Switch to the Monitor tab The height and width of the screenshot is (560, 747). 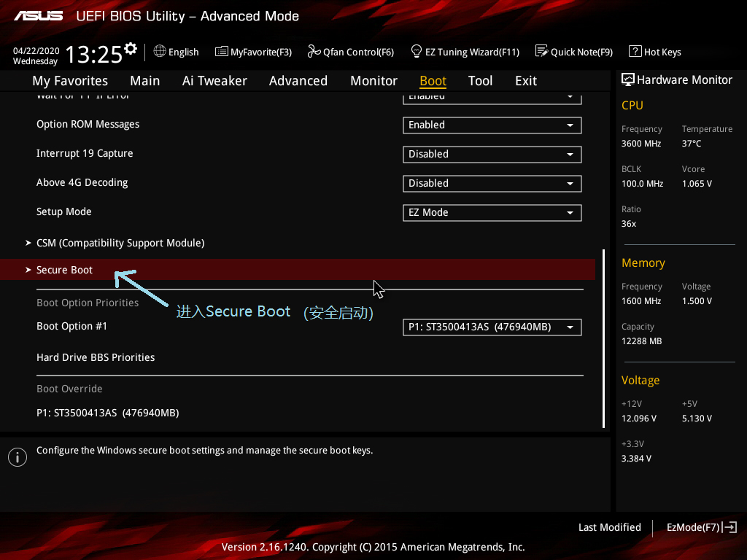coord(373,81)
